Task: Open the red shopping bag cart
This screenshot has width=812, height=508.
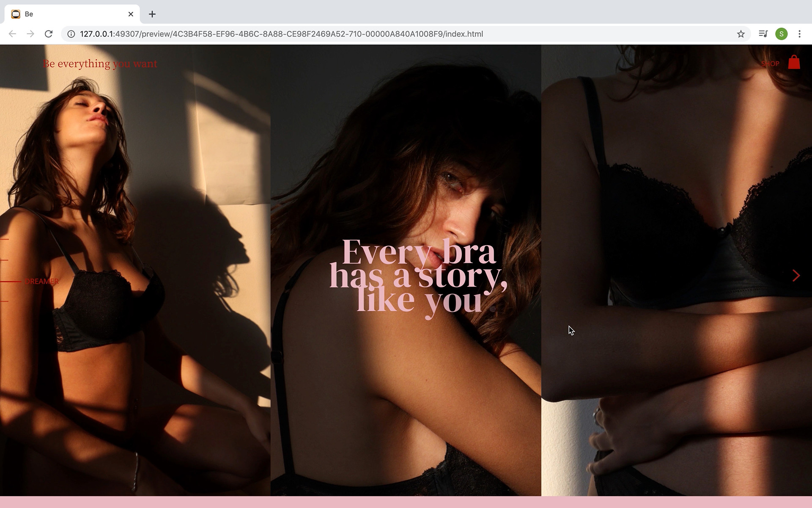Action: tap(794, 63)
